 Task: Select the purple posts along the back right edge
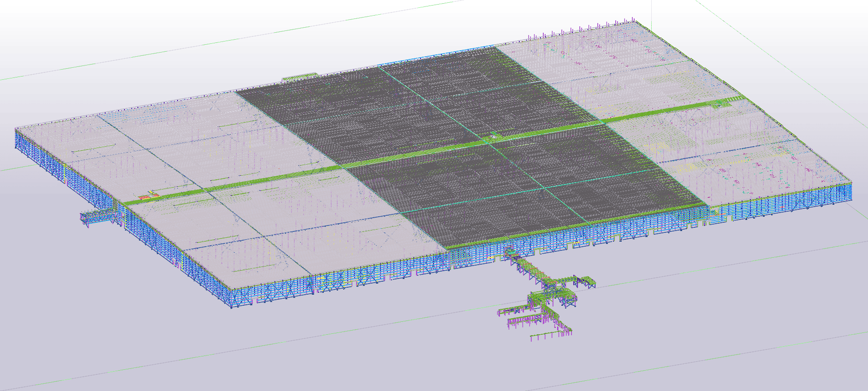(x=577, y=31)
